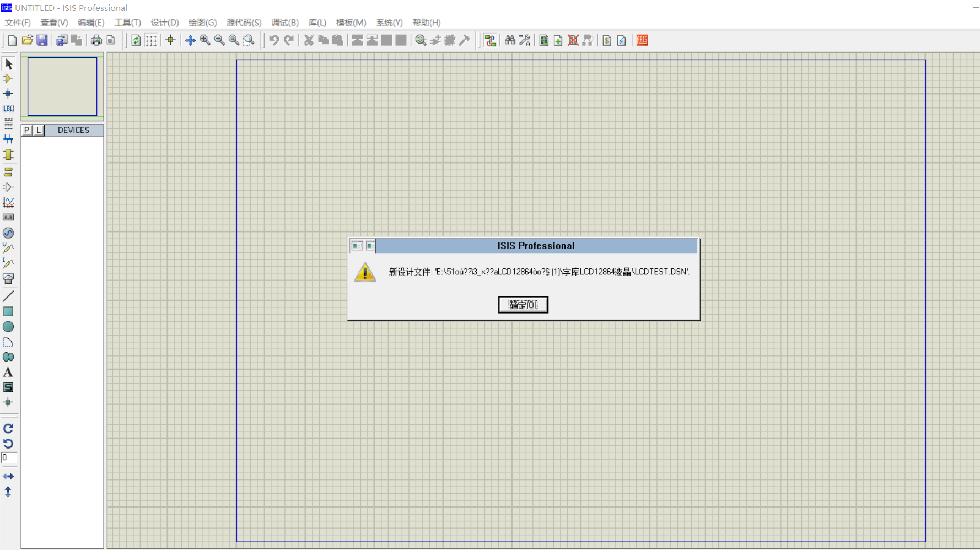
Task: Select the Virtual instruments mode tool
Action: (8, 279)
